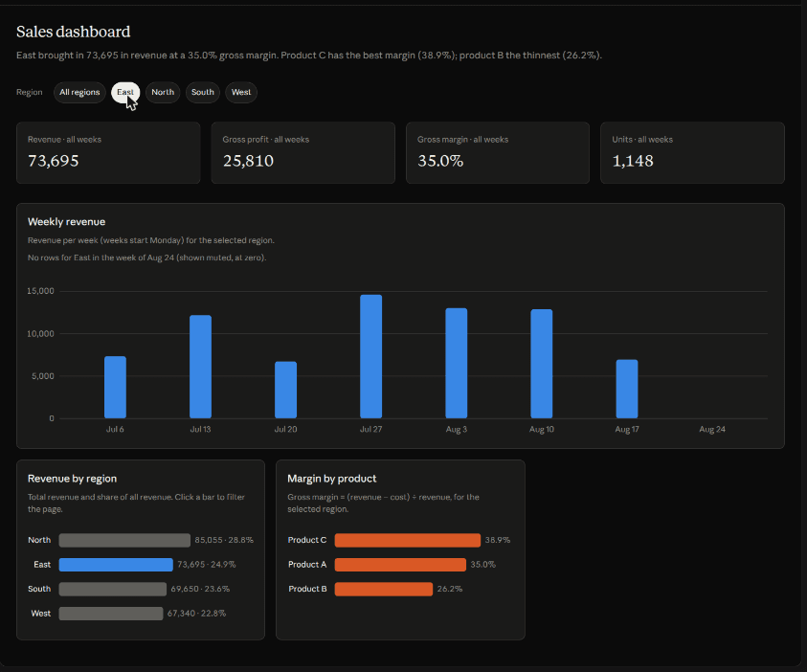Click the 35.0% Product A margin value
Screen dimensions: 807x672
(x=483, y=565)
